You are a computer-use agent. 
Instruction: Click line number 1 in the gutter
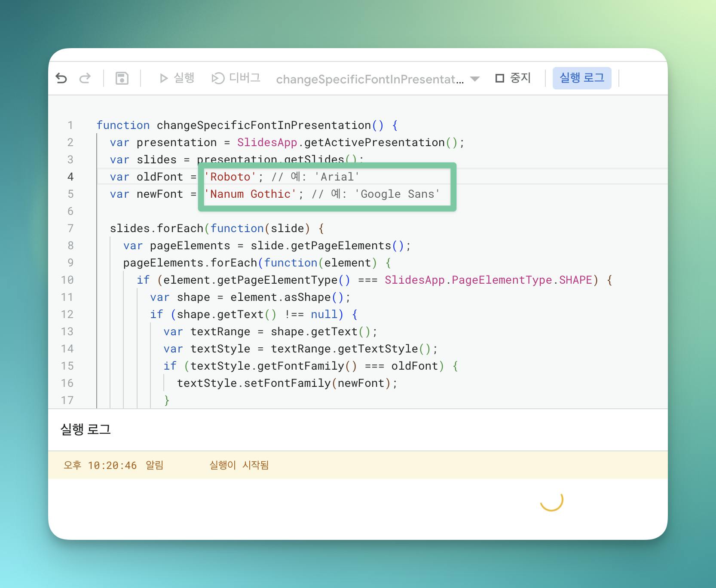tap(70, 126)
